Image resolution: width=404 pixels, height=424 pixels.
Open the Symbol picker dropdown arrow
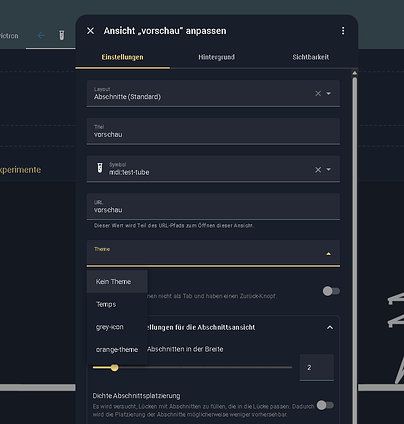click(329, 170)
